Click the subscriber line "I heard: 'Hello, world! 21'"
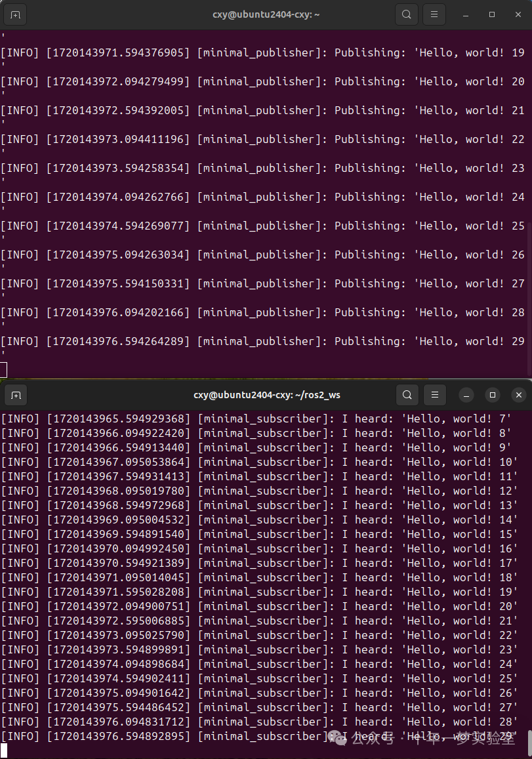The height and width of the screenshot is (759, 532). 260,621
